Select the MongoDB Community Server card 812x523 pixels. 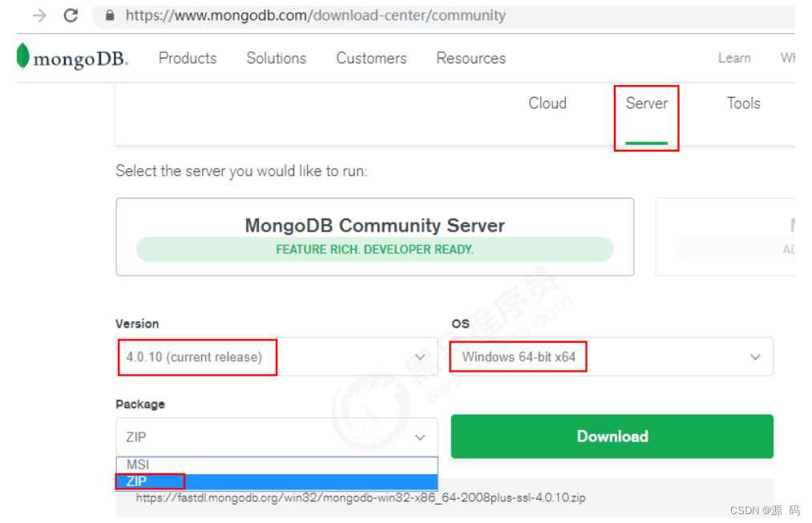pos(375,236)
